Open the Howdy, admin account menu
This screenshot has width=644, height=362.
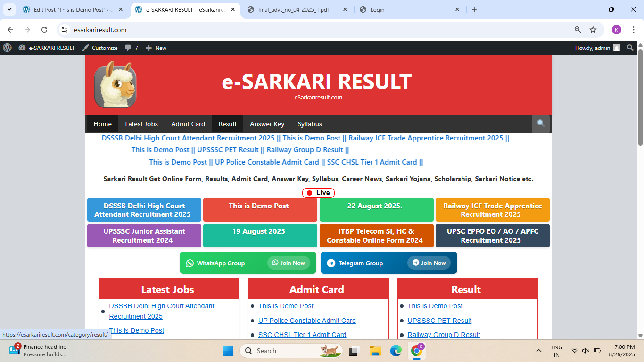pos(597,48)
